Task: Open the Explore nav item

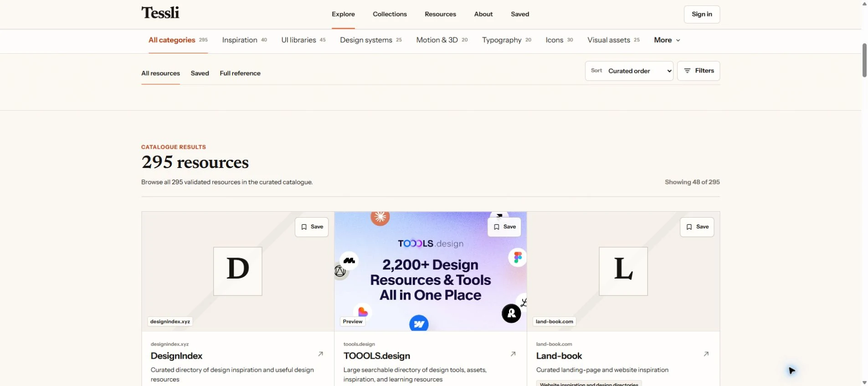Action: pyautogui.click(x=343, y=14)
